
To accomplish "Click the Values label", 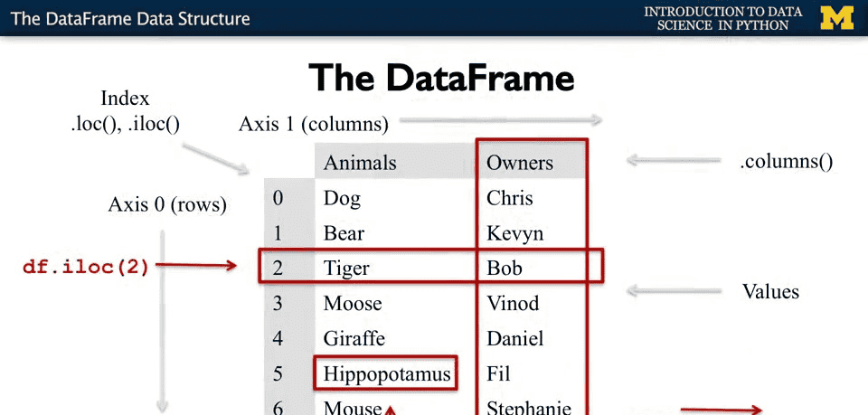I will click(x=770, y=291).
